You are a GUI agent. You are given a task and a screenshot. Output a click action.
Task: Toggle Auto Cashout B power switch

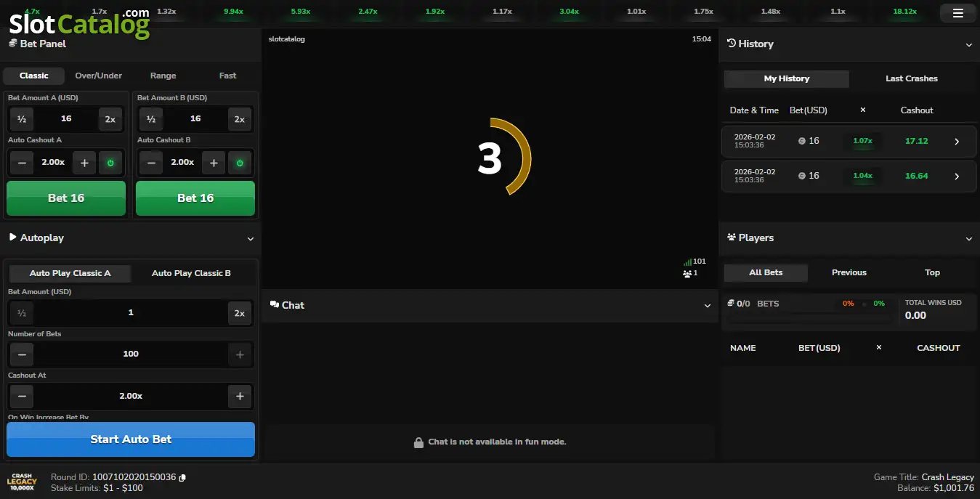(240, 163)
